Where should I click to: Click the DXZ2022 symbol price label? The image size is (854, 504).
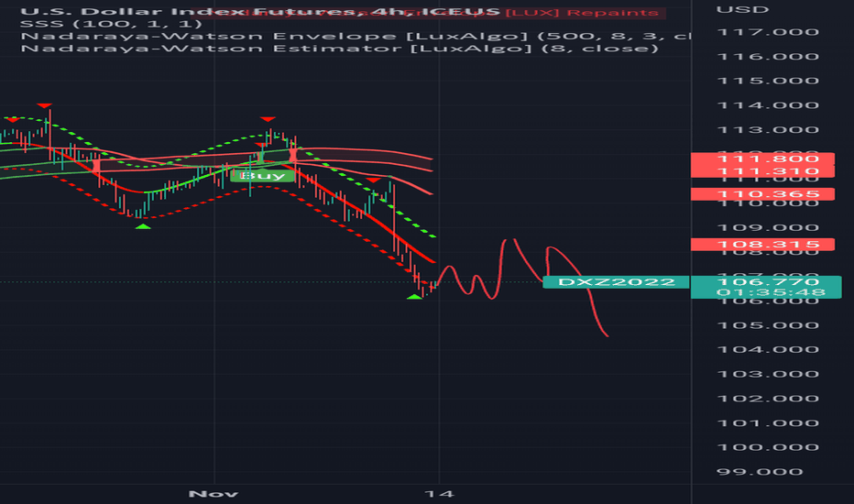pos(616,281)
